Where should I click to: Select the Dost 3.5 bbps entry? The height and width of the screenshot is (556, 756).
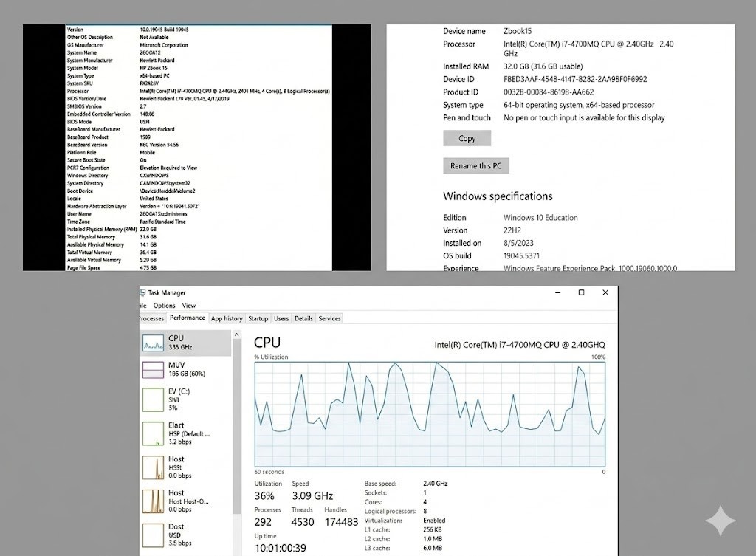185,535
